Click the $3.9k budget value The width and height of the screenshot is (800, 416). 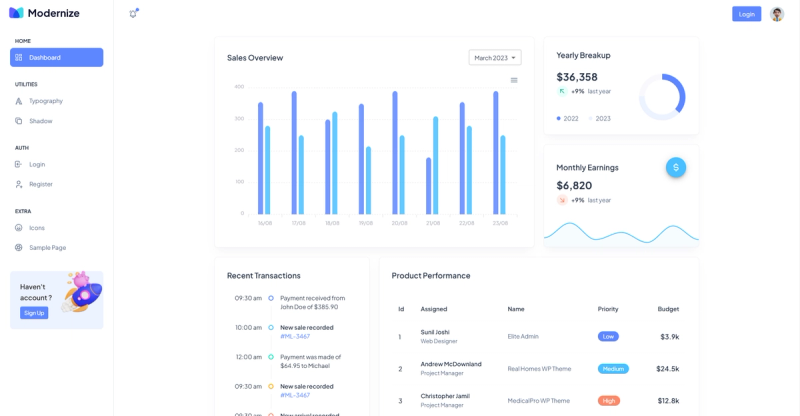[669, 337]
